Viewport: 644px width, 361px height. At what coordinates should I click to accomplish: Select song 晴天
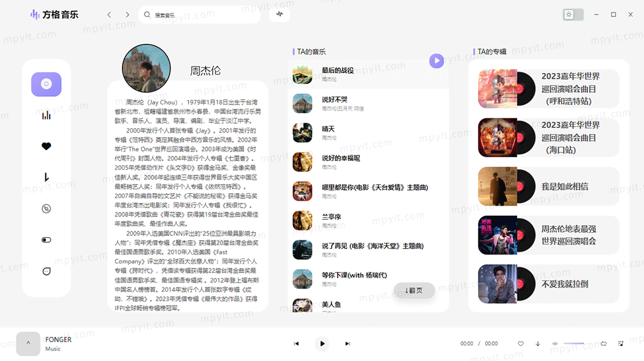pos(369,133)
